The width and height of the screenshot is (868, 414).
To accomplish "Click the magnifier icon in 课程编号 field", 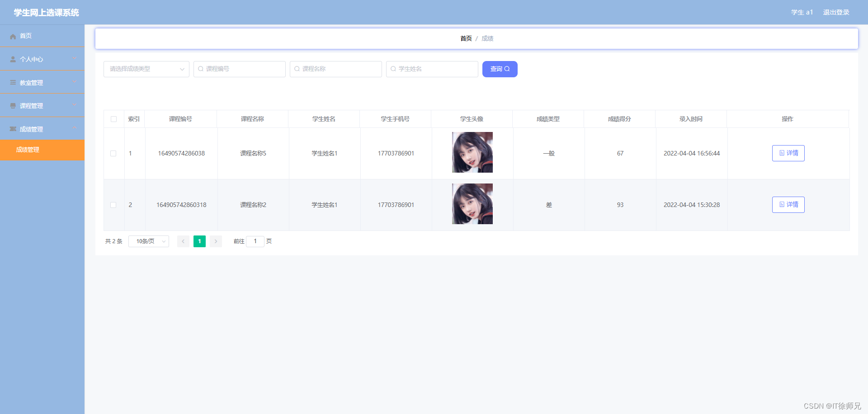I will 201,69.
